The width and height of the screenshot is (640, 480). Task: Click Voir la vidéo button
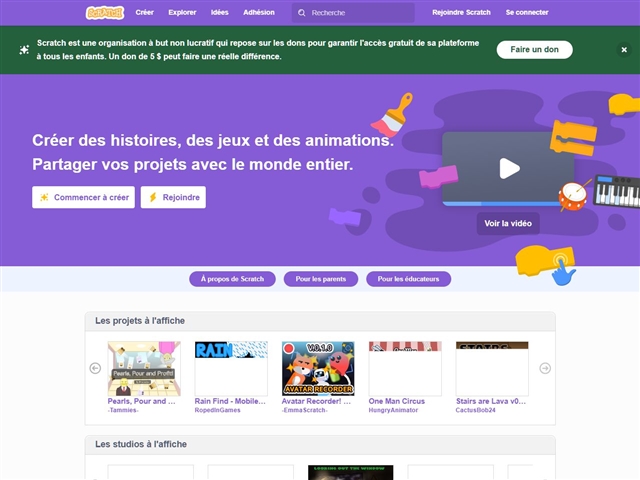[x=508, y=223]
